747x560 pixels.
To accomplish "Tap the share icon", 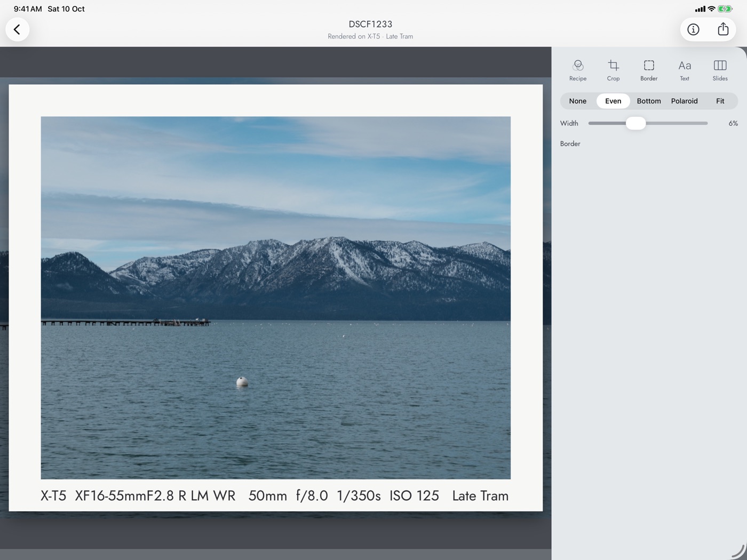I will coord(723,29).
